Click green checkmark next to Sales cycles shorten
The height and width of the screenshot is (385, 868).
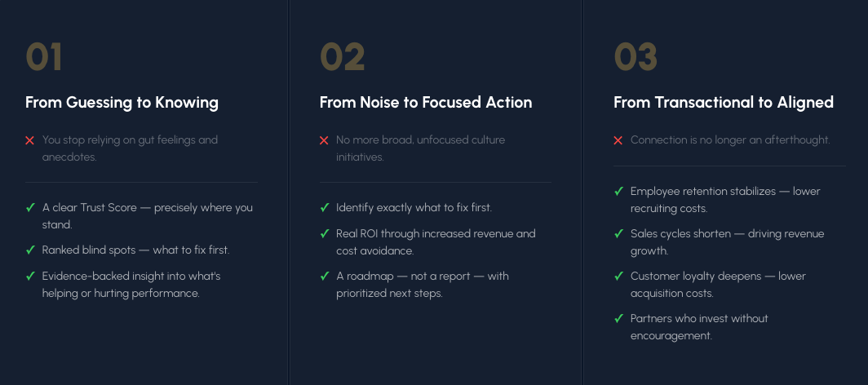click(619, 233)
